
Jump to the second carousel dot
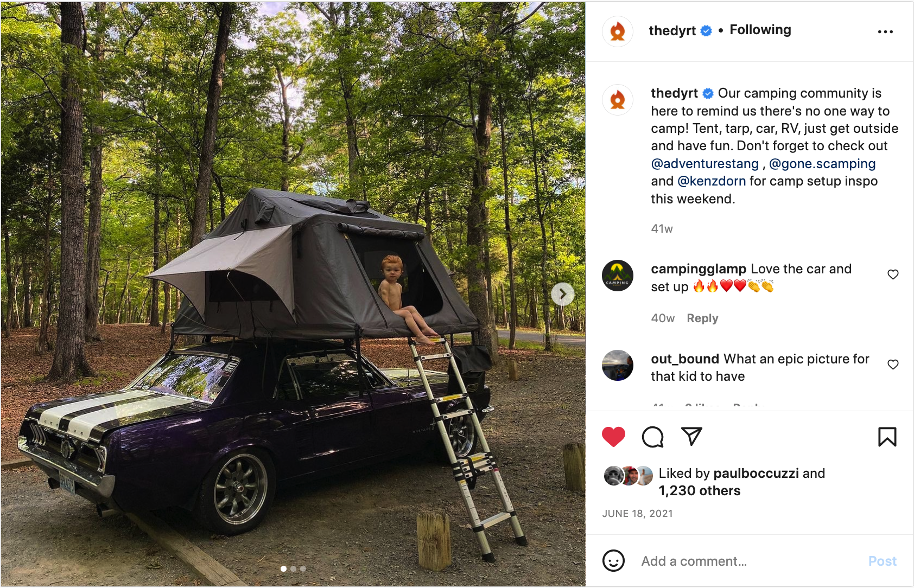[x=294, y=568]
